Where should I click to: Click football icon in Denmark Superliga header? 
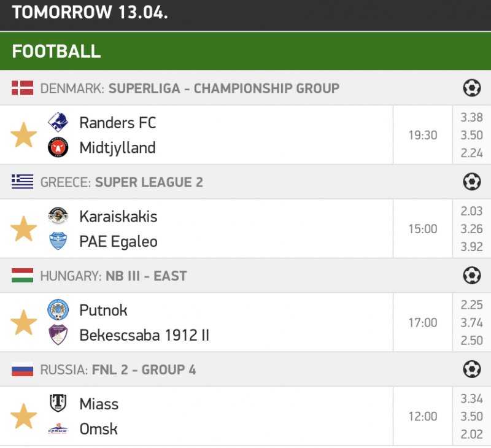point(471,88)
